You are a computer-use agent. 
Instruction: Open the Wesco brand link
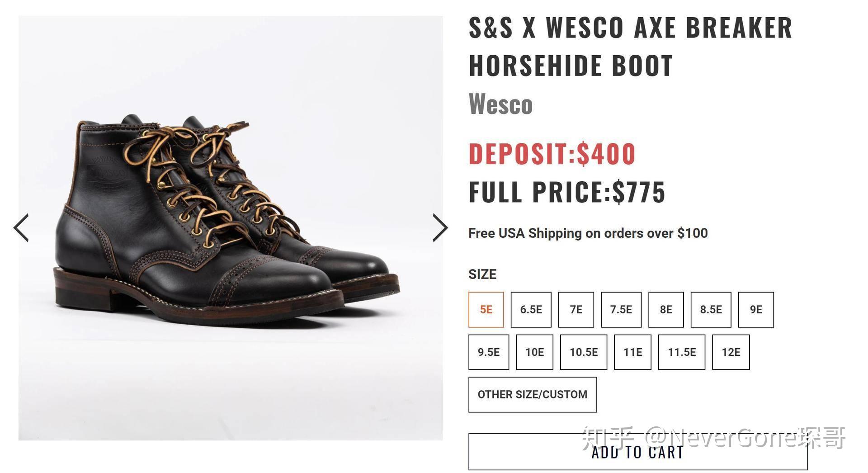[500, 104]
